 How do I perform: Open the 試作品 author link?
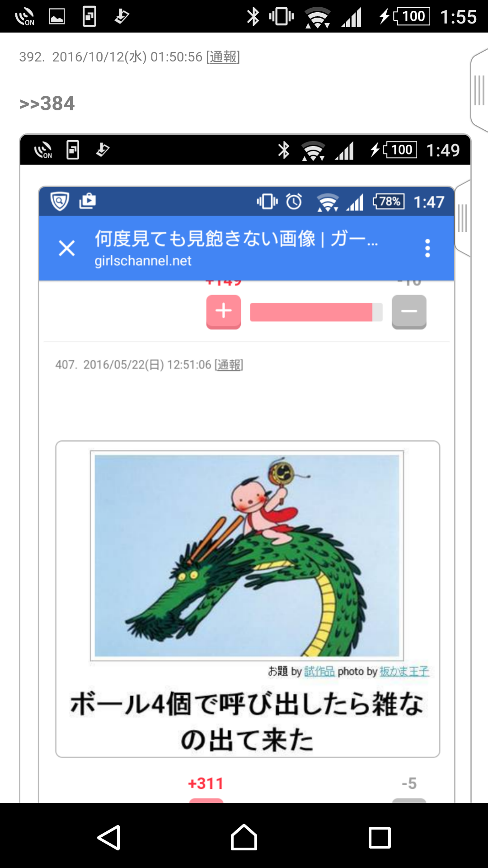point(319,671)
